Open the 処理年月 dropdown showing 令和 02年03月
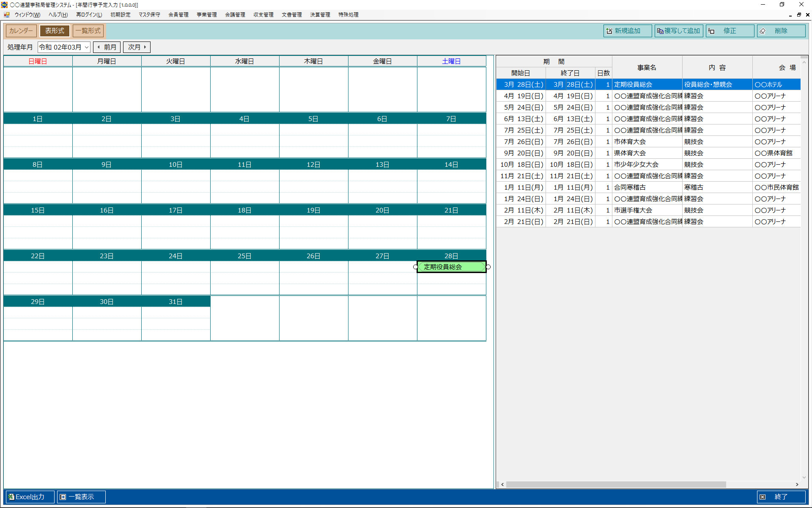The height and width of the screenshot is (508, 812). tap(64, 47)
